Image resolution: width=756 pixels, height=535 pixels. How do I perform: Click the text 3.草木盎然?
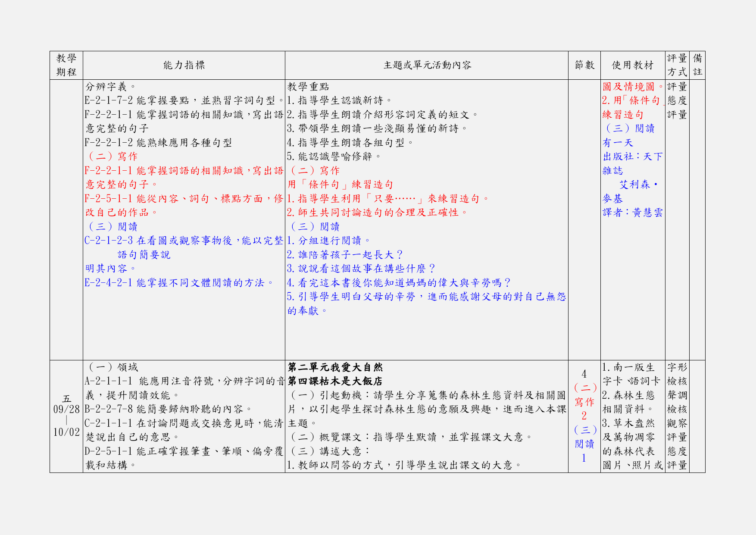(628, 423)
